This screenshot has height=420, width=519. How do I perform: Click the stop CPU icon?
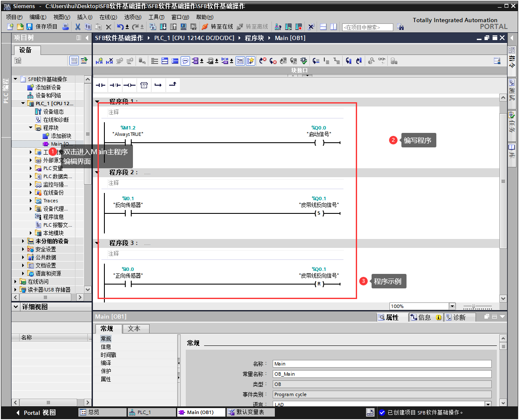(299, 27)
